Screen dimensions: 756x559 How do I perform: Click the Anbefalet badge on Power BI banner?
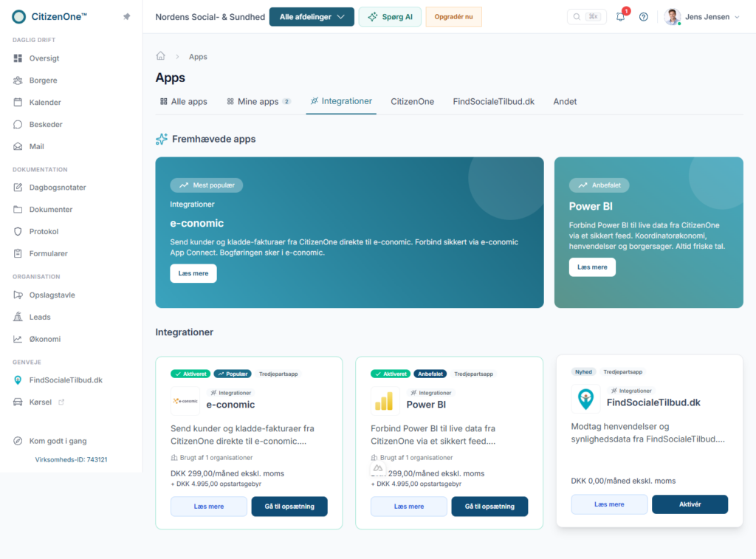coord(599,185)
